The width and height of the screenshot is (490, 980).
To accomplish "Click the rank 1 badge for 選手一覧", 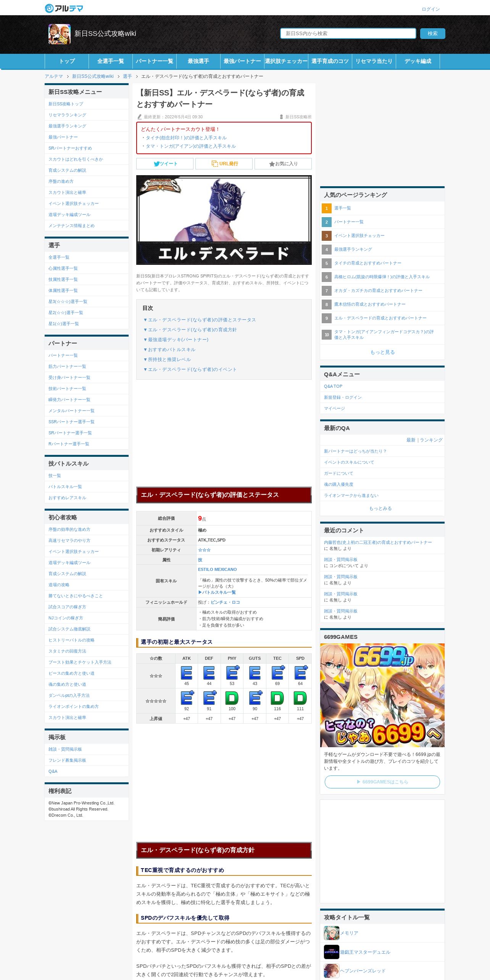I will coord(327,208).
